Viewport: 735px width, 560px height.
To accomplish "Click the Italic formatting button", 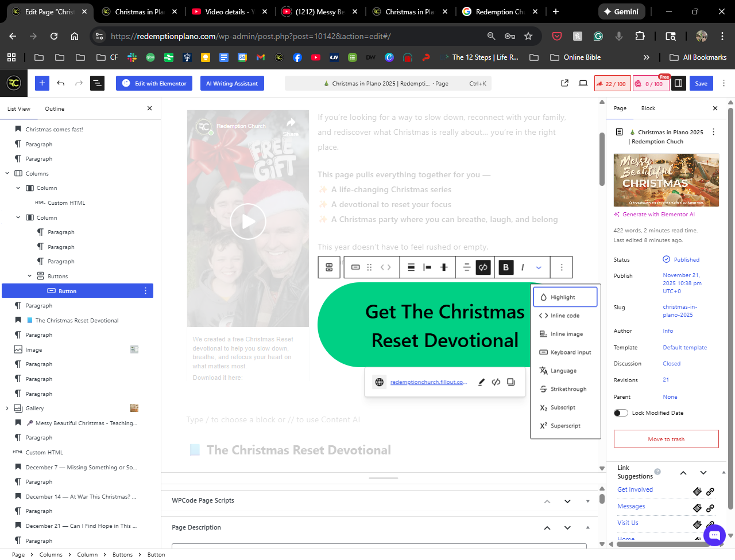I will (523, 267).
